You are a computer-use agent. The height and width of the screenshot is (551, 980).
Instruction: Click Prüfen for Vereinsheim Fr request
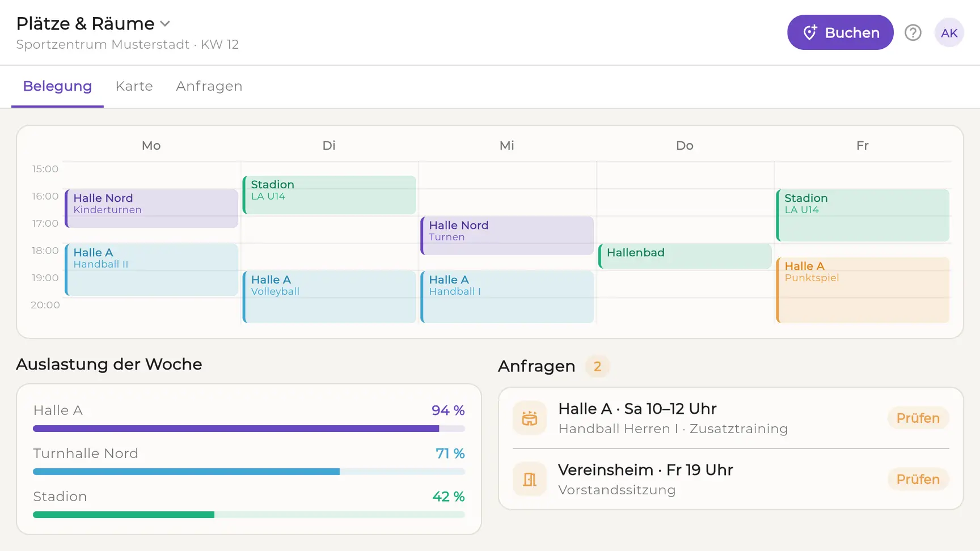click(918, 480)
